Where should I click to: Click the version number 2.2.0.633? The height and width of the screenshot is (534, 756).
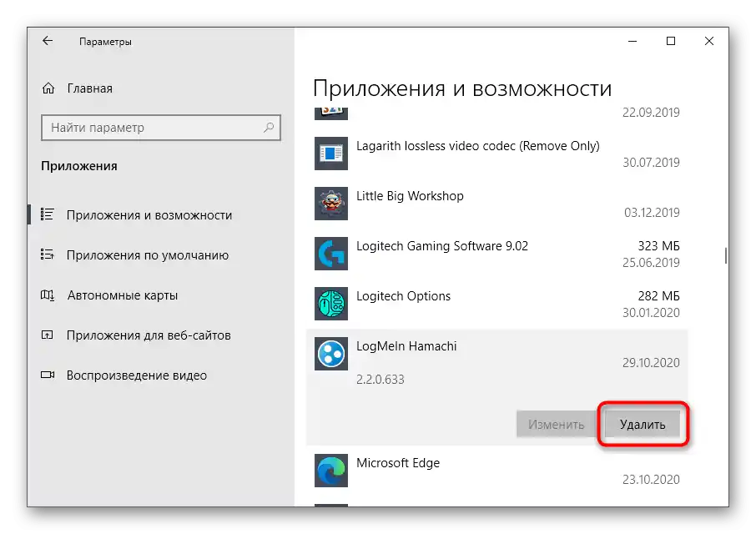coord(380,380)
